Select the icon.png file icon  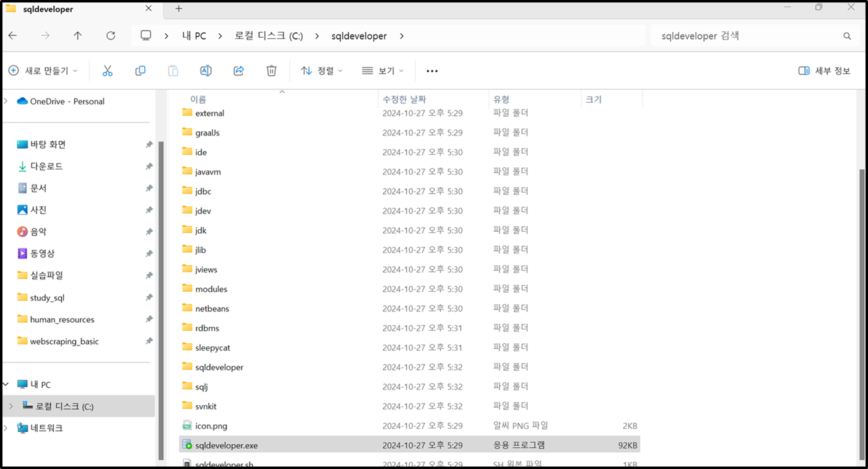click(x=187, y=426)
